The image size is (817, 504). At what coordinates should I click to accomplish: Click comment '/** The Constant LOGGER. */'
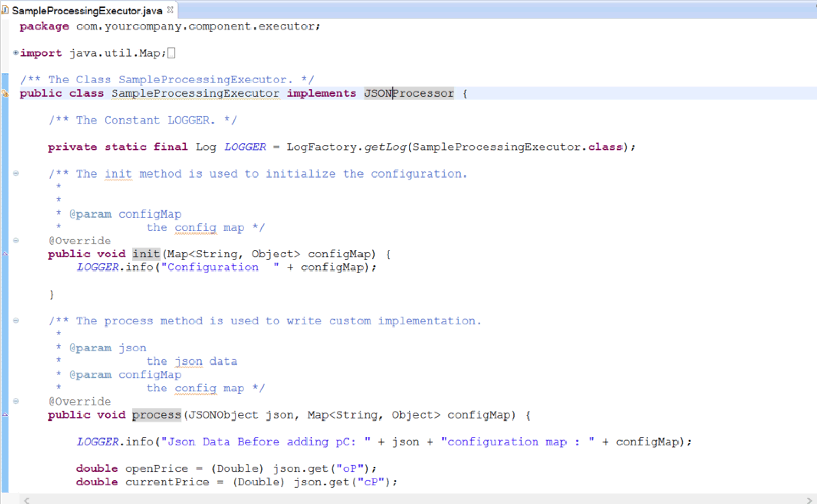pos(143,120)
